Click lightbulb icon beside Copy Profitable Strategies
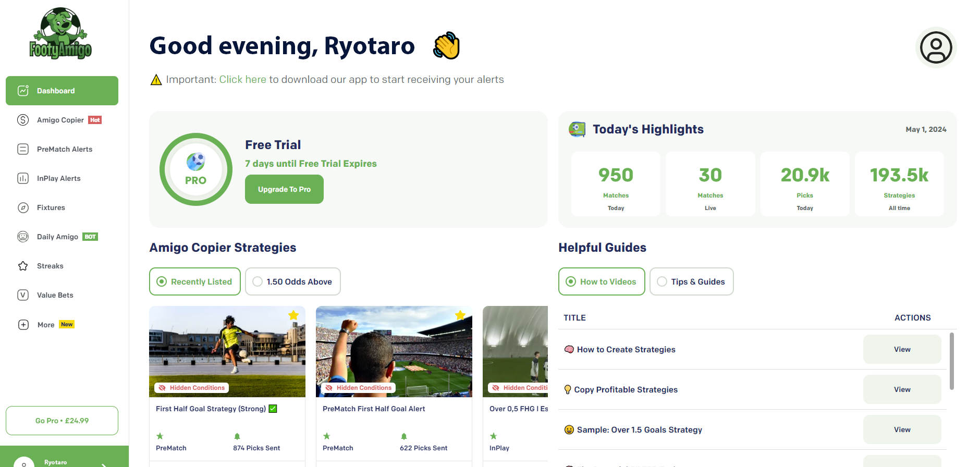The image size is (980, 467). point(568,389)
